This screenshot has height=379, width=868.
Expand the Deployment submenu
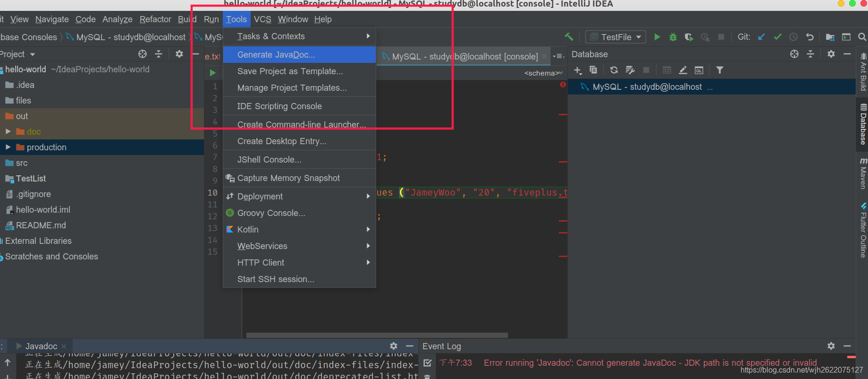tap(299, 196)
